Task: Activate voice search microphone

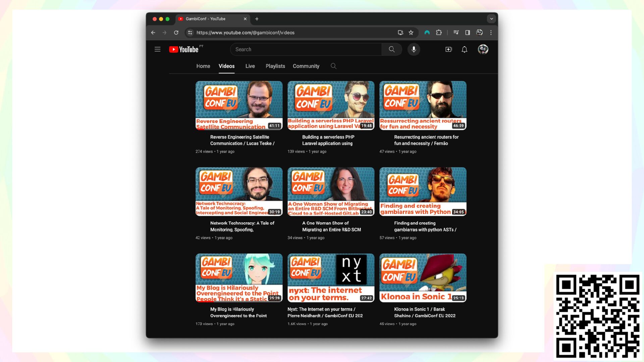Action: pos(414,49)
